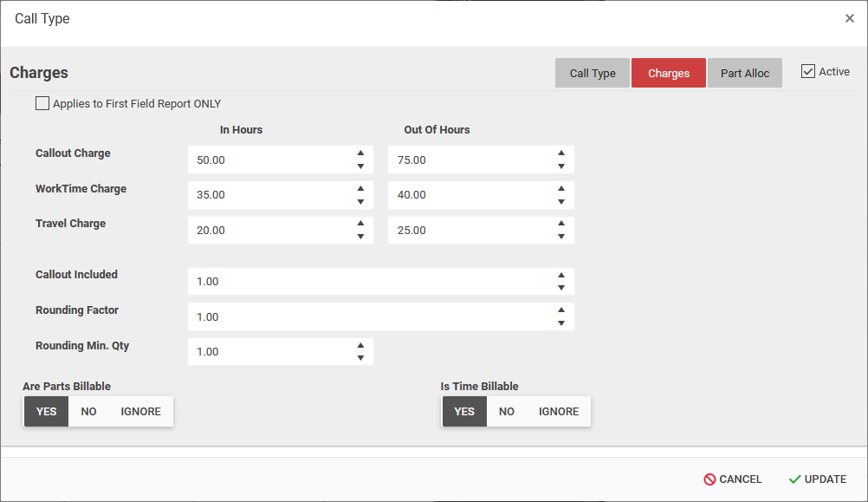
Task: Decrease the In Hours Travel Charge
Action: 360,237
